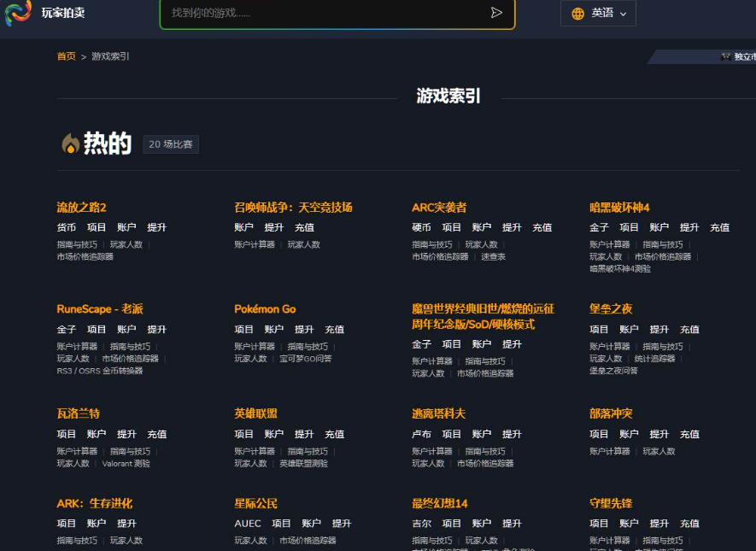Open 市场价格追踪器 under 逃离塔科夫
This screenshot has height=551, width=756.
(485, 464)
